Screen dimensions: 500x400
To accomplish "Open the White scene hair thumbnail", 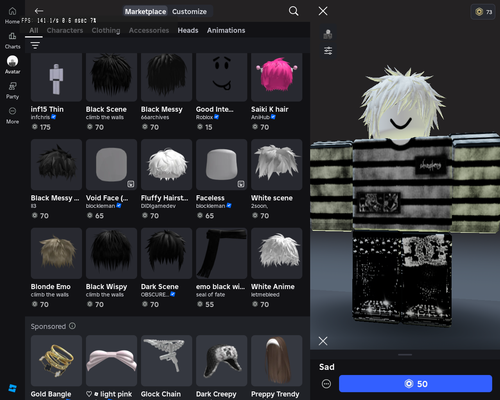I will (x=277, y=165).
